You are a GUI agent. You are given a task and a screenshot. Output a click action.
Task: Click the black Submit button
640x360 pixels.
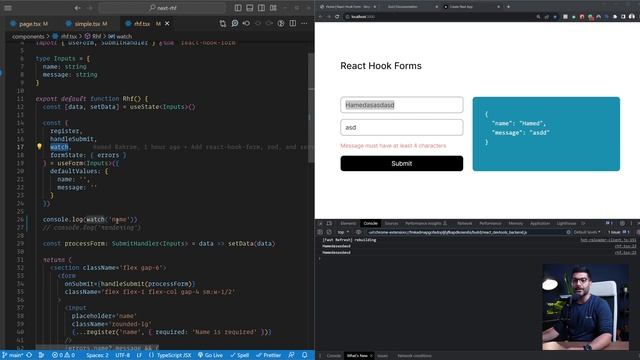[x=402, y=163]
